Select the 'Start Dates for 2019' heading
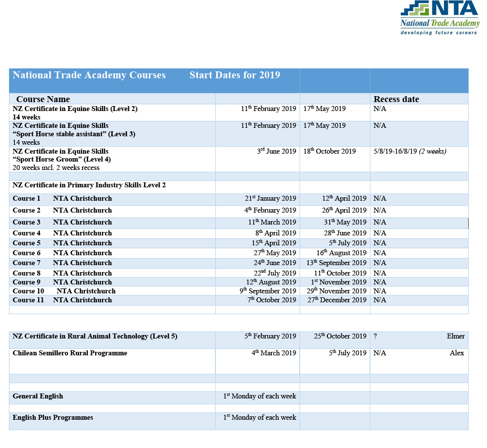Image resolution: width=487 pixels, height=448 pixels. (235, 75)
